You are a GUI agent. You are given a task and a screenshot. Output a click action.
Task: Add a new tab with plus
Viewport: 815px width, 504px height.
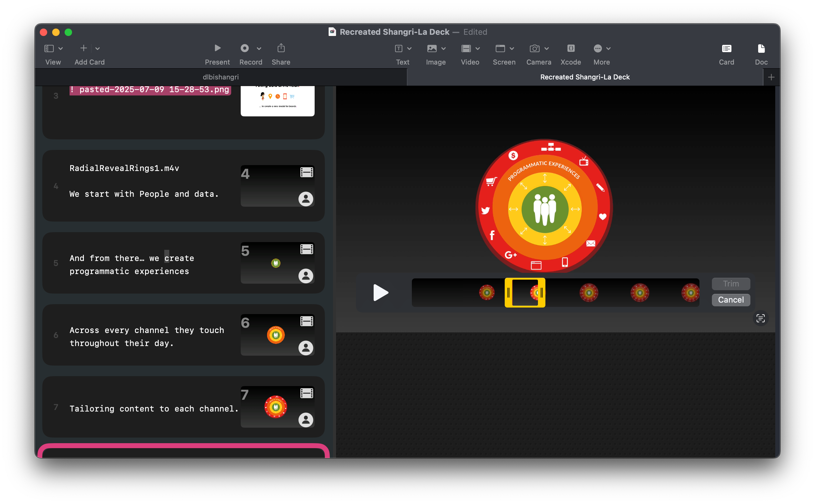[771, 77]
